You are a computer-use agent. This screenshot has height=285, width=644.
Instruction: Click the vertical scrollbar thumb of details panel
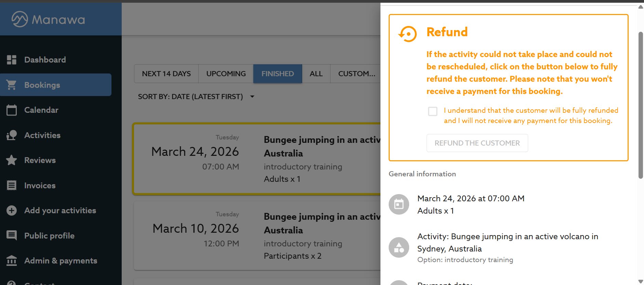point(641,105)
